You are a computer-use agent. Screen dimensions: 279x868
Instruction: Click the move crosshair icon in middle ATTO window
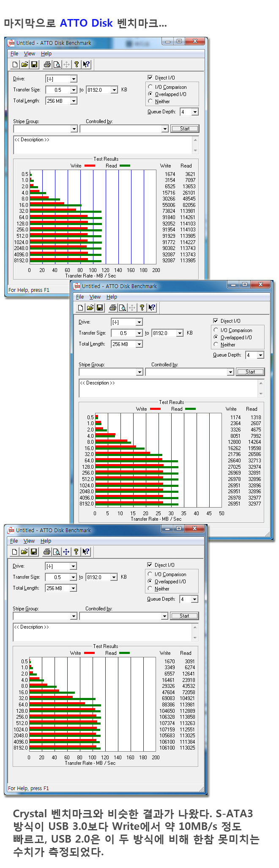132,308
